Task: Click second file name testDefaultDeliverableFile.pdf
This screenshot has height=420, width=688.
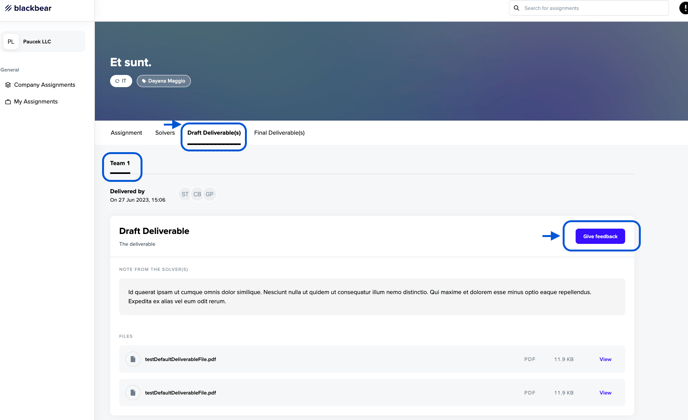Action: tap(180, 392)
